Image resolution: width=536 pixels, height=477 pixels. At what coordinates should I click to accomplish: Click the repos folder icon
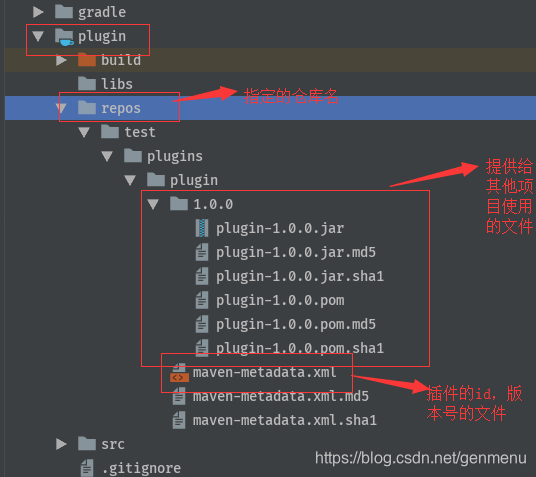[87, 107]
